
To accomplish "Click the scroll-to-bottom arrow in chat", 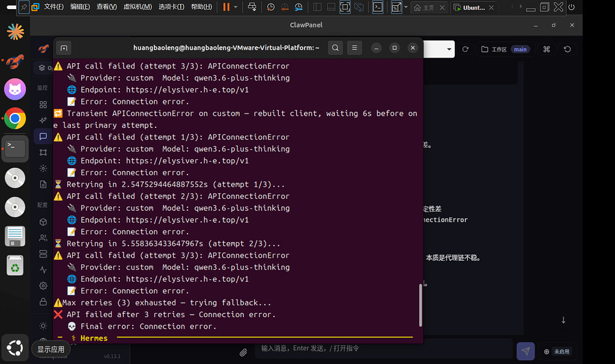I will click(x=563, y=320).
